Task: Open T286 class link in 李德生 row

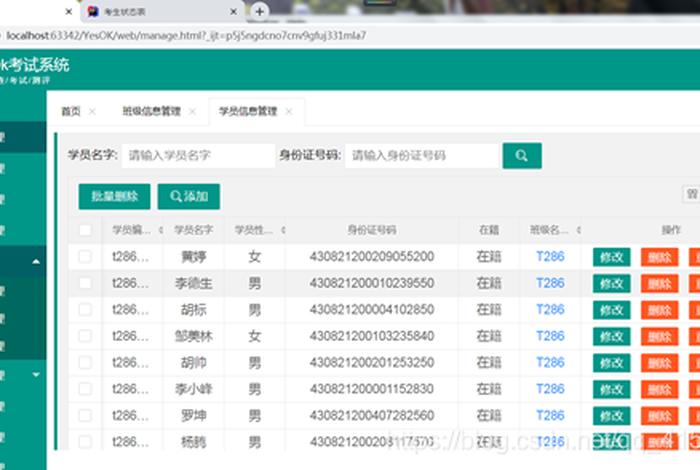Action: pos(550,283)
